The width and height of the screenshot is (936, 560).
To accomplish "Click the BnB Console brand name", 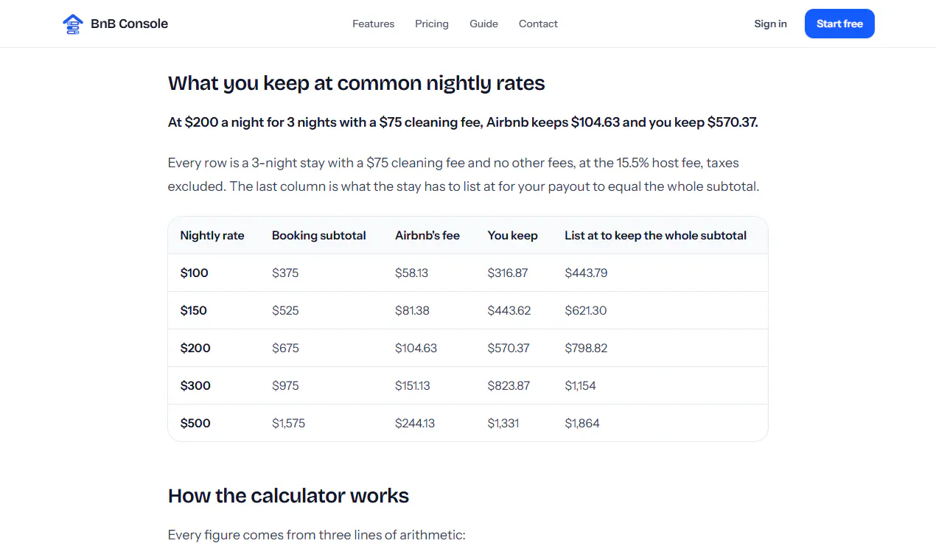I will point(129,24).
